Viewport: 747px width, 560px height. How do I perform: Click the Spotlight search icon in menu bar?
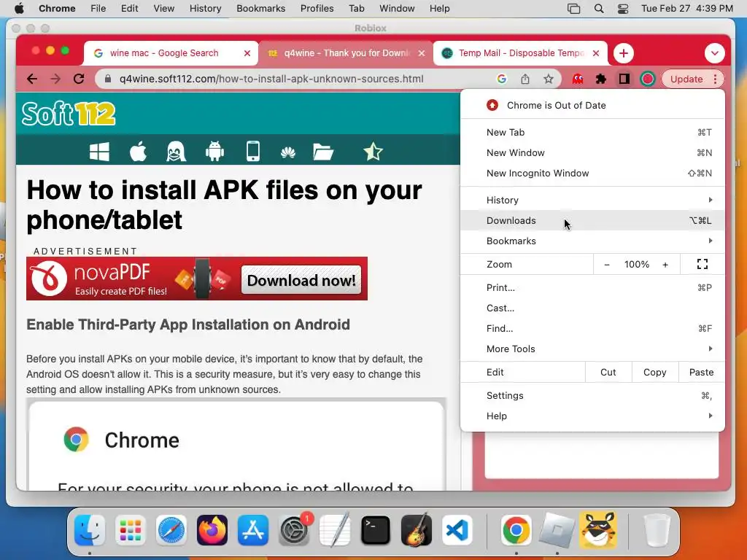(600, 9)
